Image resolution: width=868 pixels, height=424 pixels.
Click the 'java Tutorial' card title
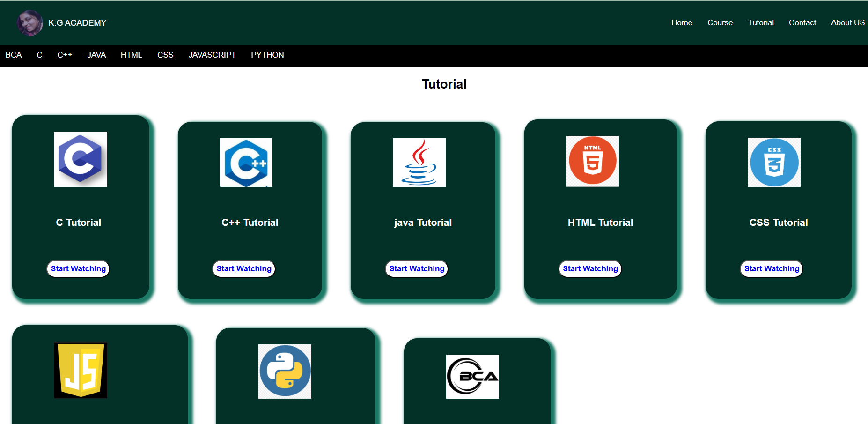(423, 223)
